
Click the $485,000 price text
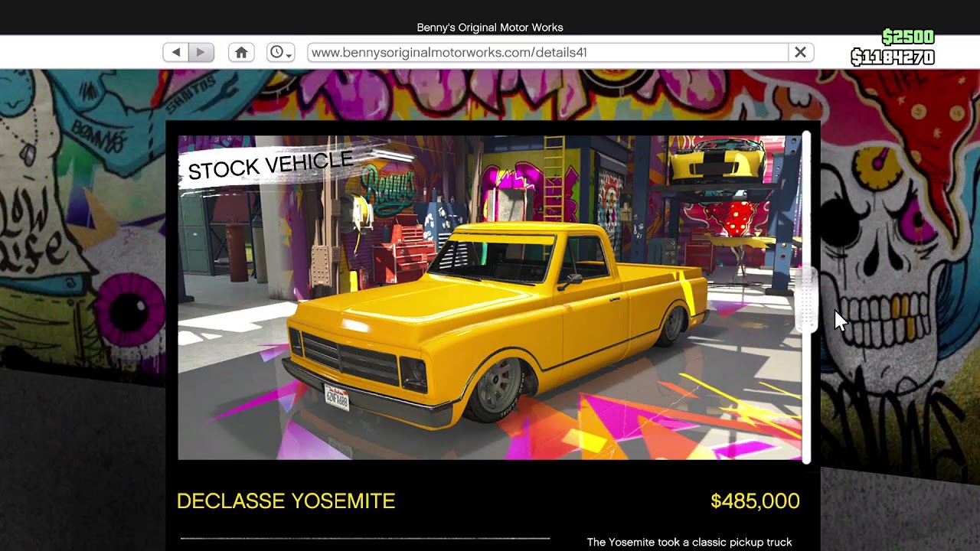(755, 501)
